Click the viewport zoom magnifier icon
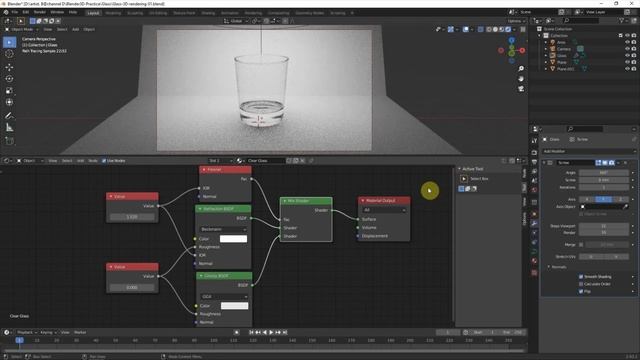This screenshot has width=640, height=360. (x=521, y=69)
